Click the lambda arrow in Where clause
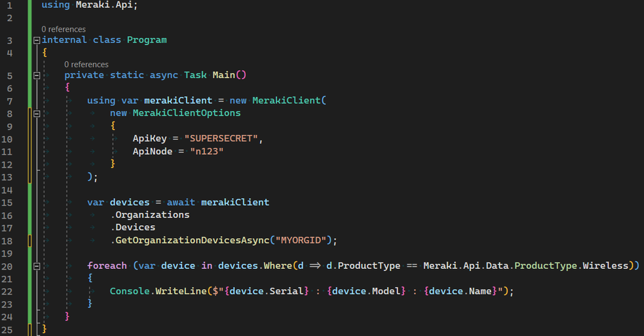This screenshot has width=644, height=336. [315, 266]
